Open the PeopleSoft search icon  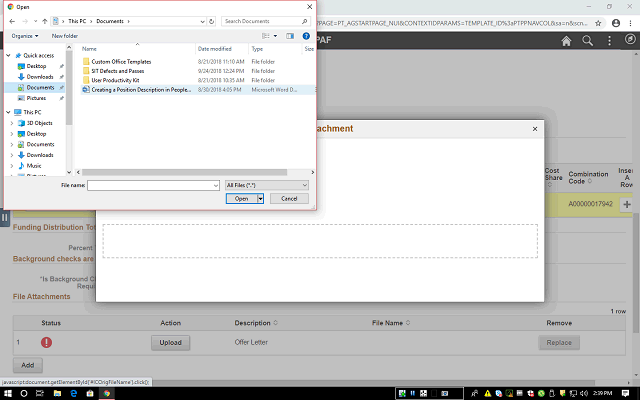click(x=587, y=40)
